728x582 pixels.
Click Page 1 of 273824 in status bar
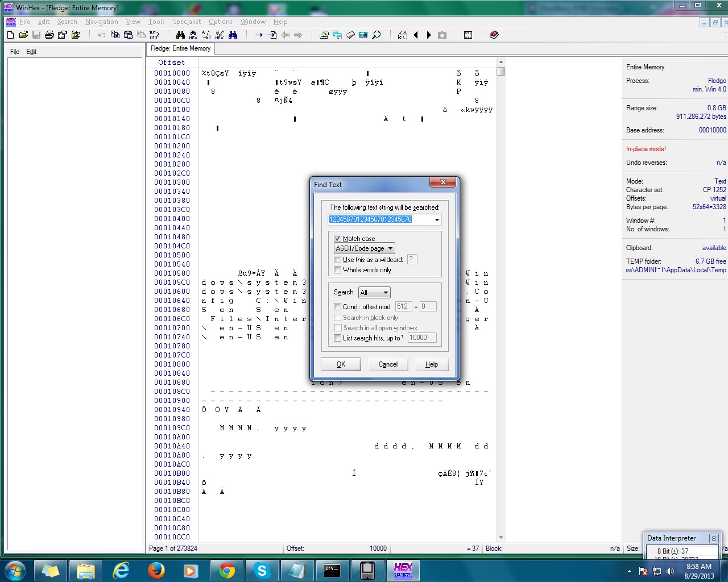pos(173,548)
